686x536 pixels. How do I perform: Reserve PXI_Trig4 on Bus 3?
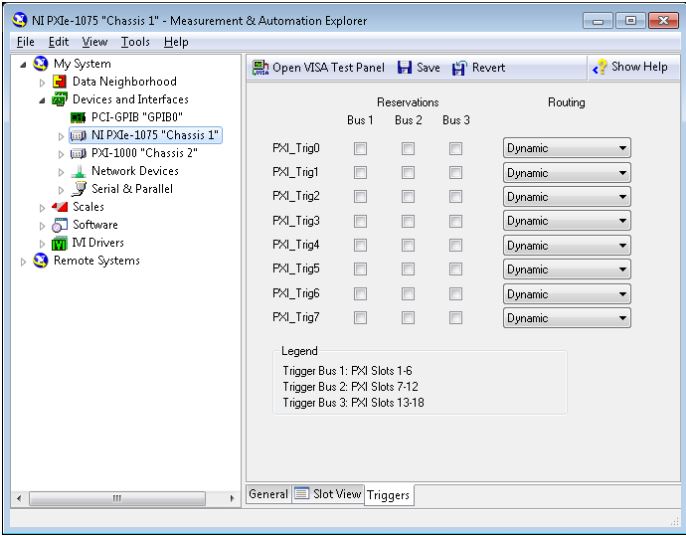(x=455, y=245)
